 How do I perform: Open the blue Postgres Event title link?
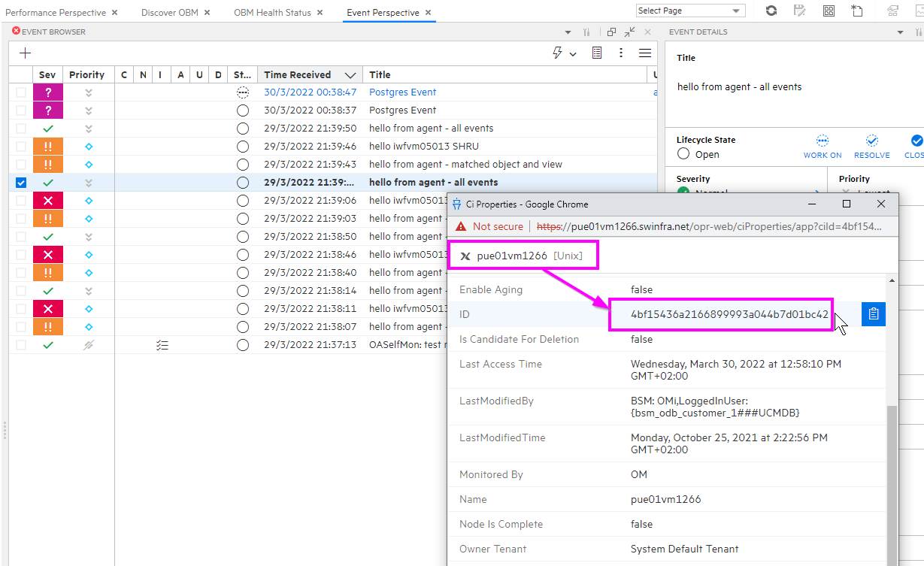(402, 92)
